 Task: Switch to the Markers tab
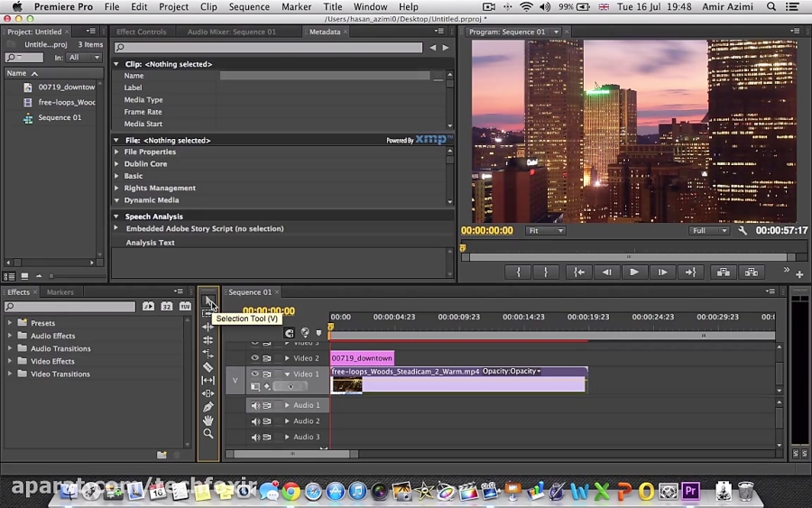pyautogui.click(x=60, y=292)
